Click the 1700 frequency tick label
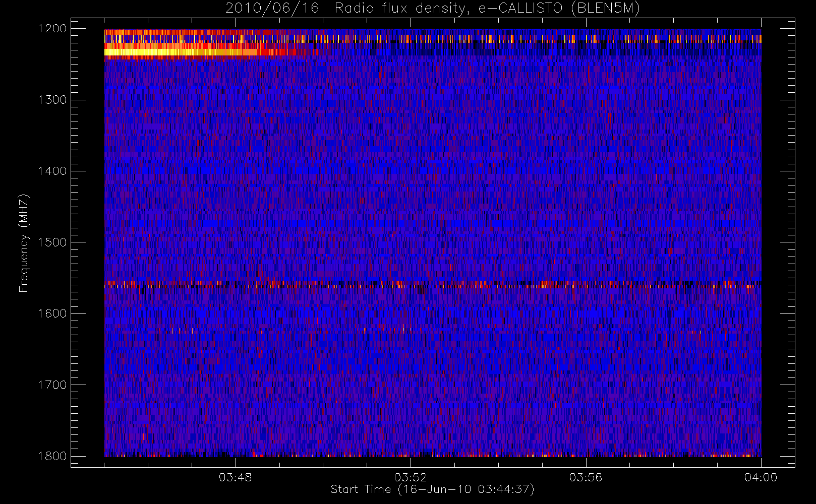This screenshot has height=504, width=816. click(x=52, y=385)
